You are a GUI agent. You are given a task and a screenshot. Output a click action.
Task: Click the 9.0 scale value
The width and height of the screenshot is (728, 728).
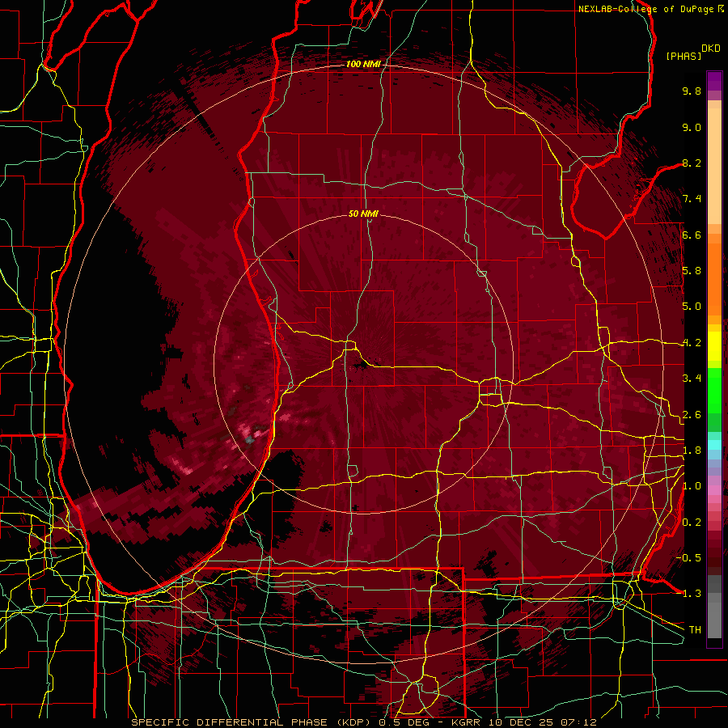click(692, 127)
